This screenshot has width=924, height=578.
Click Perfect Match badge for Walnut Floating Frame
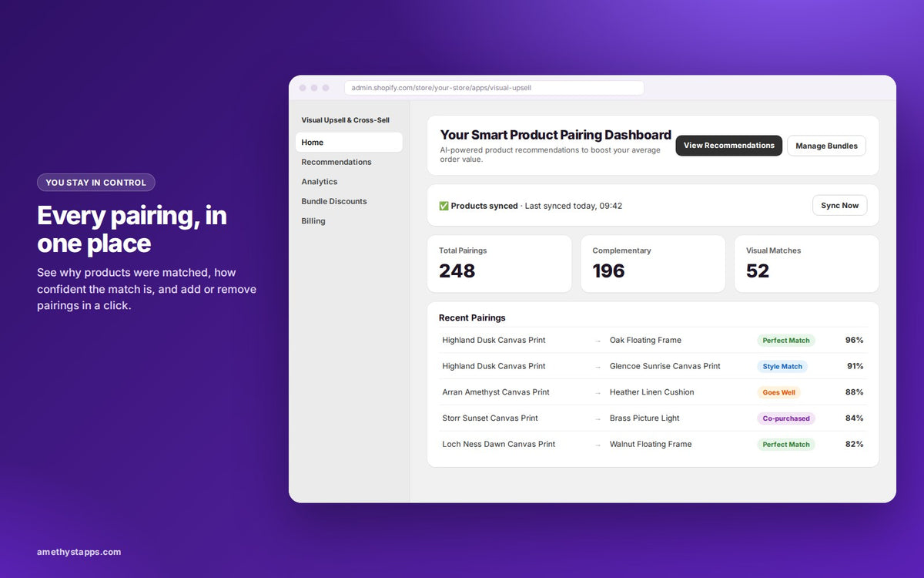tap(786, 445)
